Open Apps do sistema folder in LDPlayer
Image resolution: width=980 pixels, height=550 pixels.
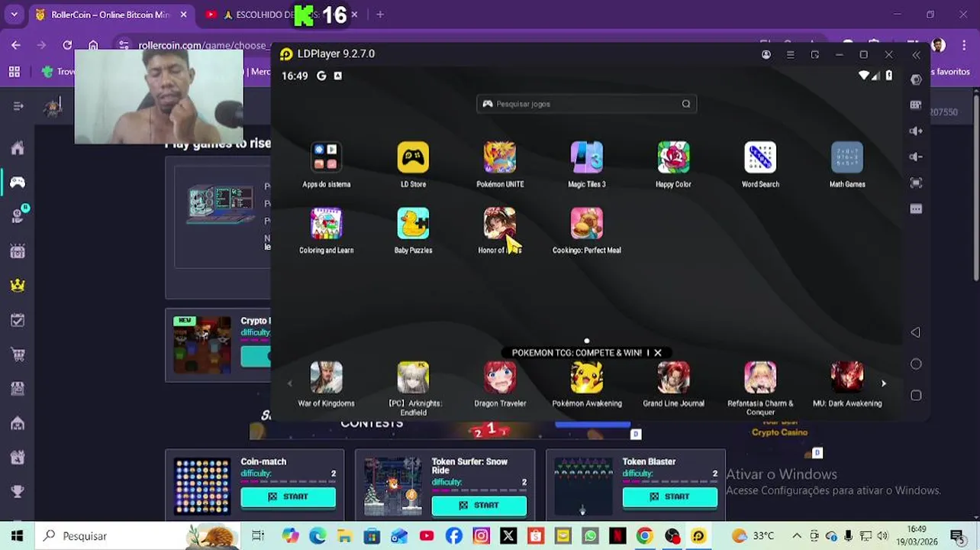point(326,157)
